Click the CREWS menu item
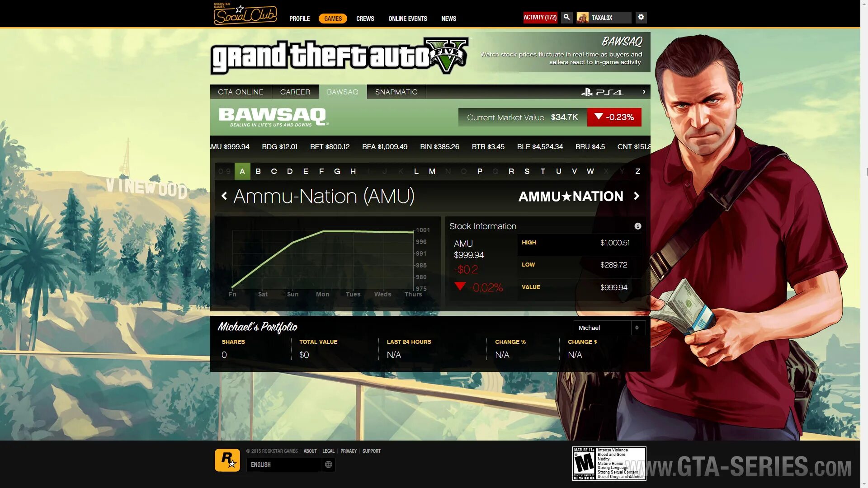The width and height of the screenshot is (868, 488). (x=365, y=19)
